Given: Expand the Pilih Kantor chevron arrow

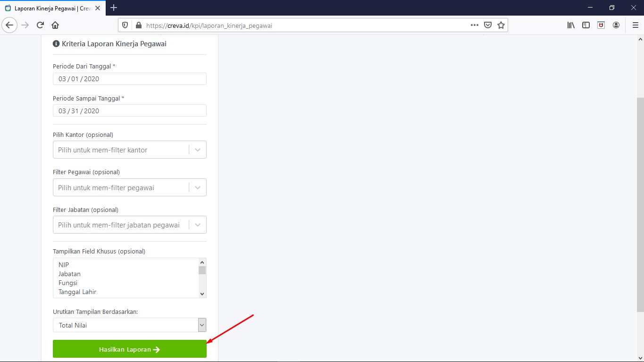Looking at the screenshot, I should pyautogui.click(x=198, y=150).
